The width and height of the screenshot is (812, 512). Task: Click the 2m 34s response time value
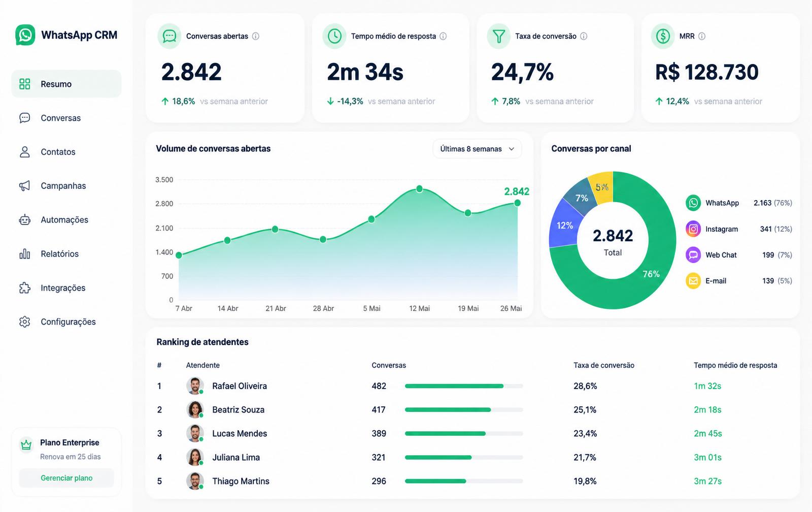(365, 72)
